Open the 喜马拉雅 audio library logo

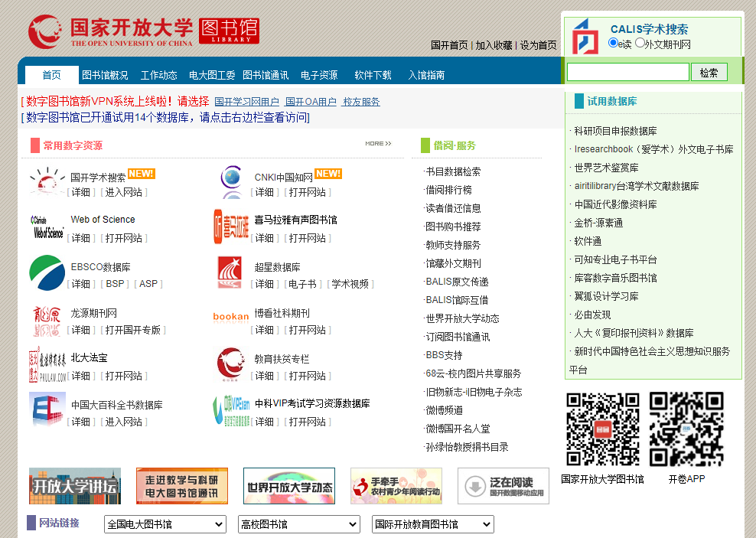point(231,227)
